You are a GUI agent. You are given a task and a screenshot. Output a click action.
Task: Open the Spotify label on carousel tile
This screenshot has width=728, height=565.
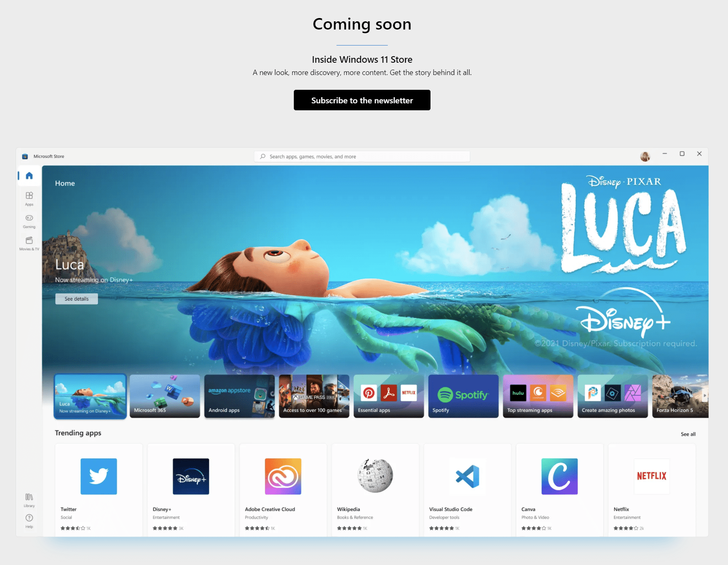441,410
